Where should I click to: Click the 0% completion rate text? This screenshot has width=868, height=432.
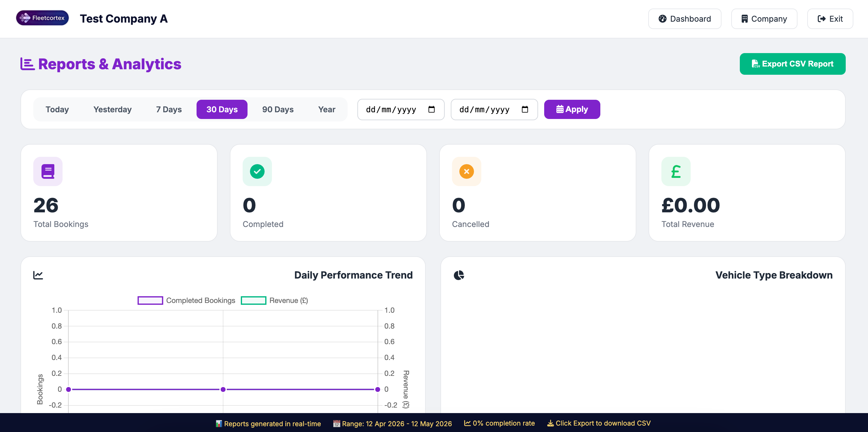[504, 423]
